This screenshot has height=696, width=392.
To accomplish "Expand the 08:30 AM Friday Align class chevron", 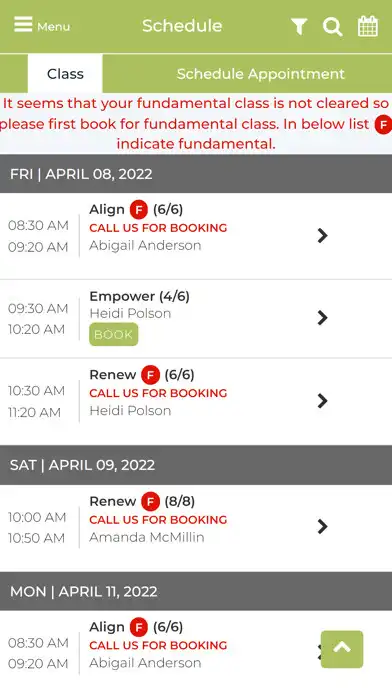I will click(322, 235).
